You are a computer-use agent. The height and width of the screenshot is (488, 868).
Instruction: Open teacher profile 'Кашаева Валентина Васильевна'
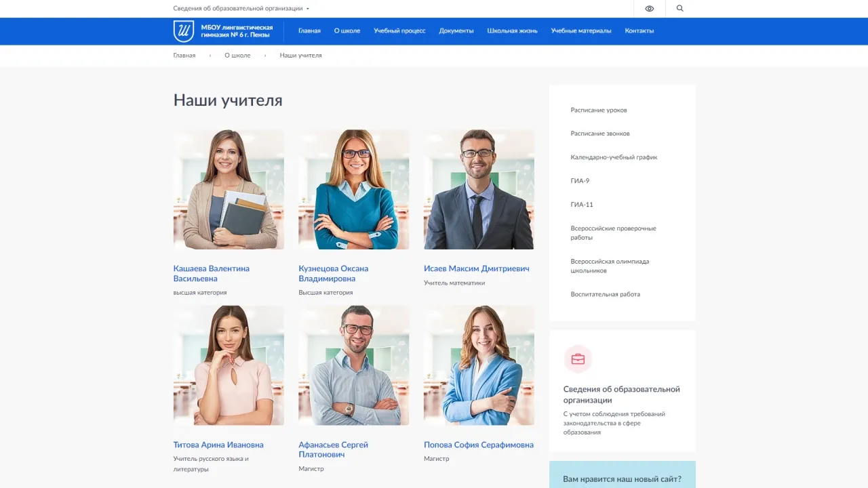(x=212, y=274)
